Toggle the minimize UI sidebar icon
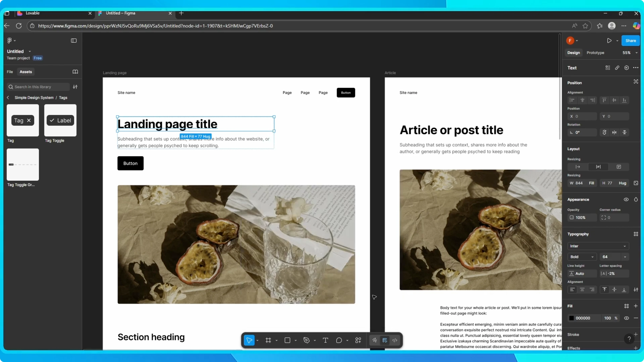644x362 pixels. click(x=74, y=40)
